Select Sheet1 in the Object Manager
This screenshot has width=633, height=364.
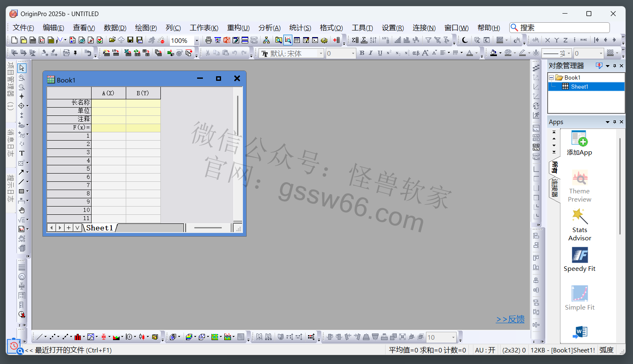coord(579,87)
